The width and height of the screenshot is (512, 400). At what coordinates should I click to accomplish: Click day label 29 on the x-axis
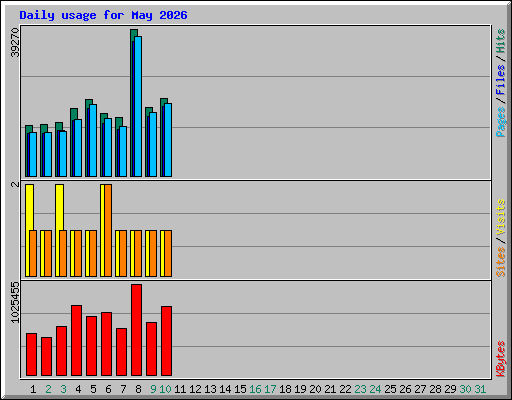(450, 389)
